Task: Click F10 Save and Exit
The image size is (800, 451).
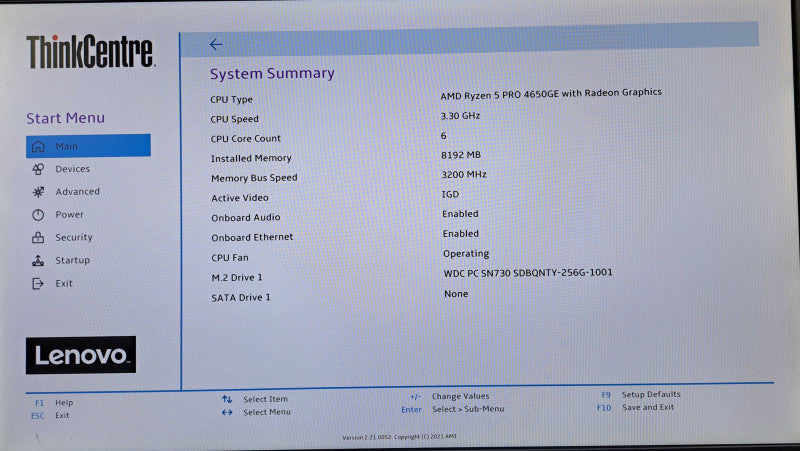Action: (x=636, y=407)
